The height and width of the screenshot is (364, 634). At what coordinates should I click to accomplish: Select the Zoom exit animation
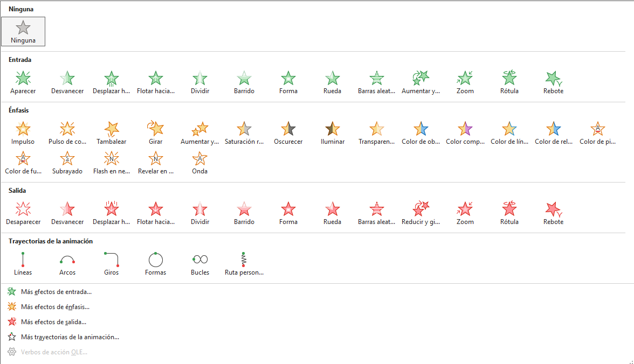[x=465, y=213]
